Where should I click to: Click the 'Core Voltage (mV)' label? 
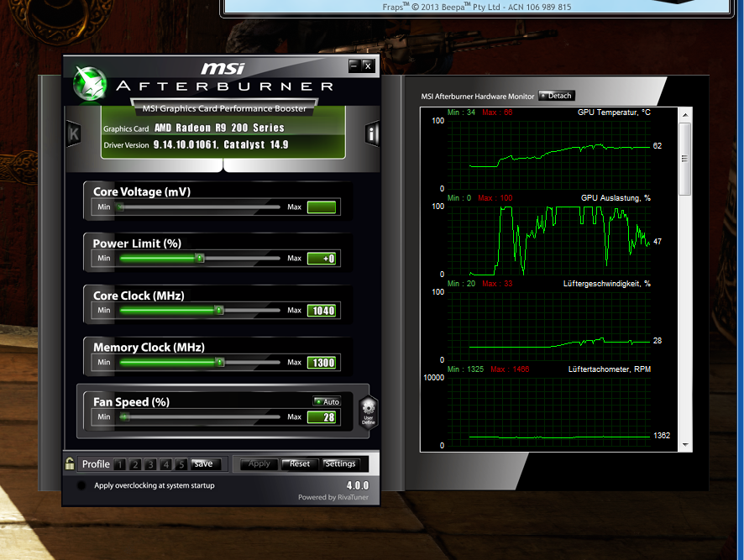tap(142, 191)
